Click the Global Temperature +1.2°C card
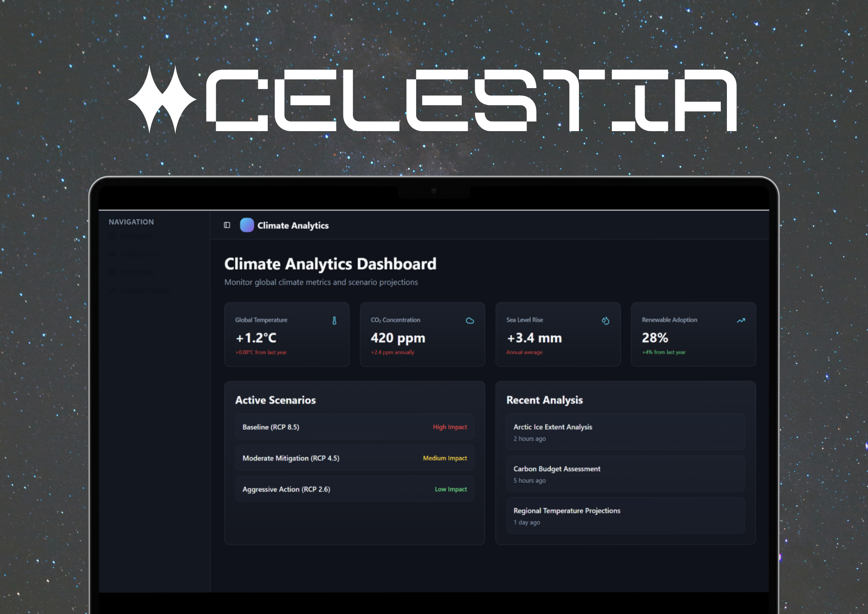The width and height of the screenshot is (868, 614). tap(286, 334)
